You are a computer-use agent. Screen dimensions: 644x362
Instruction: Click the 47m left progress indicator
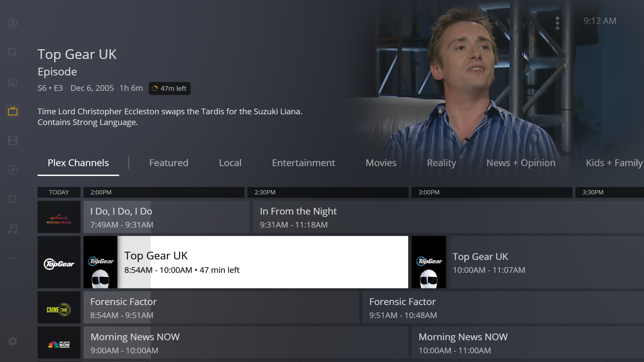(x=169, y=88)
